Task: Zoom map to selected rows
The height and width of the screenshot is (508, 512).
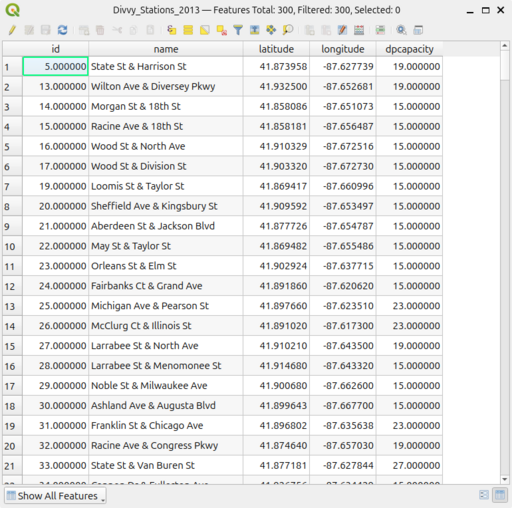Action: click(x=288, y=30)
